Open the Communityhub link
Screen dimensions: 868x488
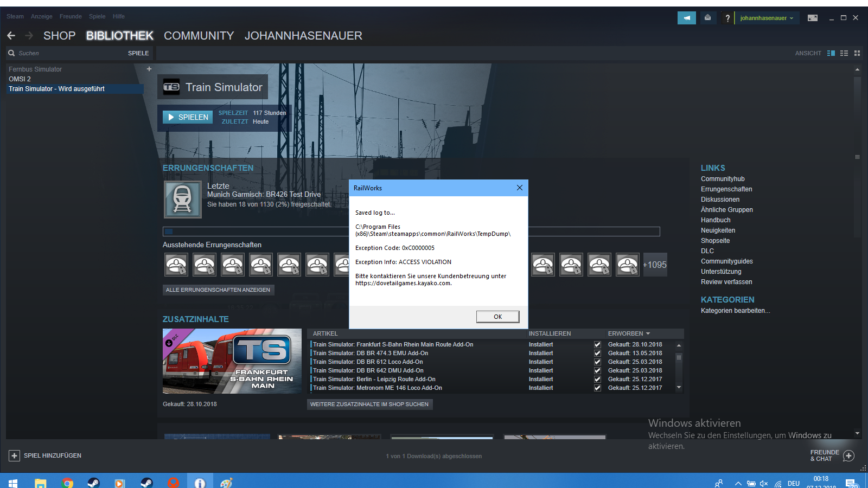pyautogui.click(x=723, y=179)
